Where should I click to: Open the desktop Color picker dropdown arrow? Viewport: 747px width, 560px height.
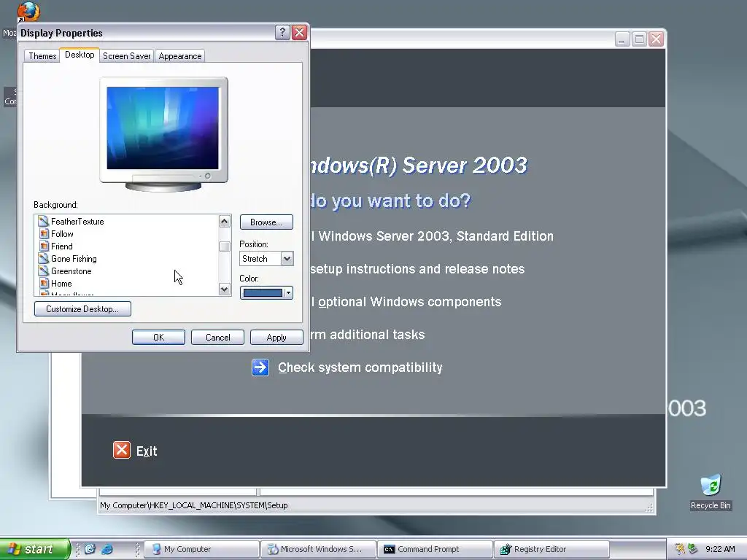pos(288,293)
